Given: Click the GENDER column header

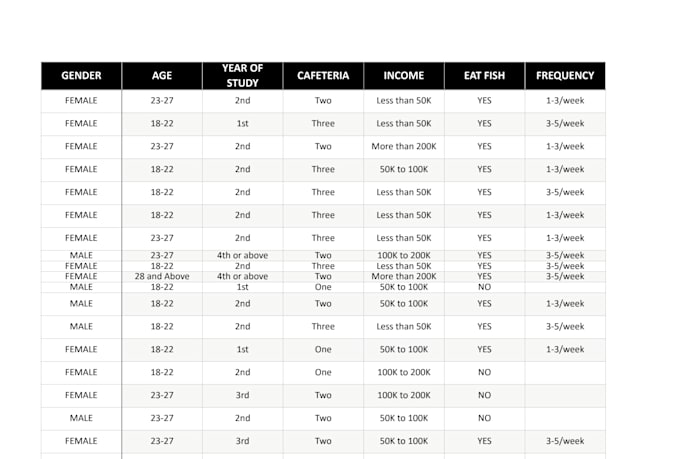Looking at the screenshot, I should 81,76.
